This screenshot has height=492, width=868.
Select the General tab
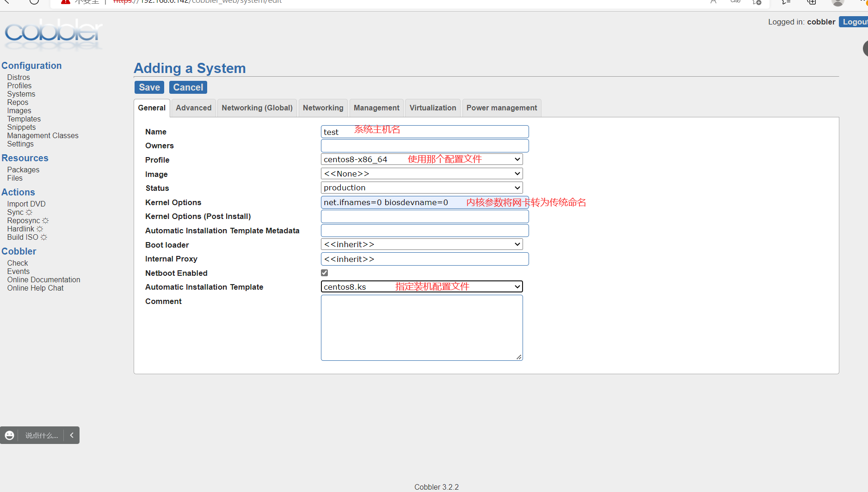tap(152, 108)
